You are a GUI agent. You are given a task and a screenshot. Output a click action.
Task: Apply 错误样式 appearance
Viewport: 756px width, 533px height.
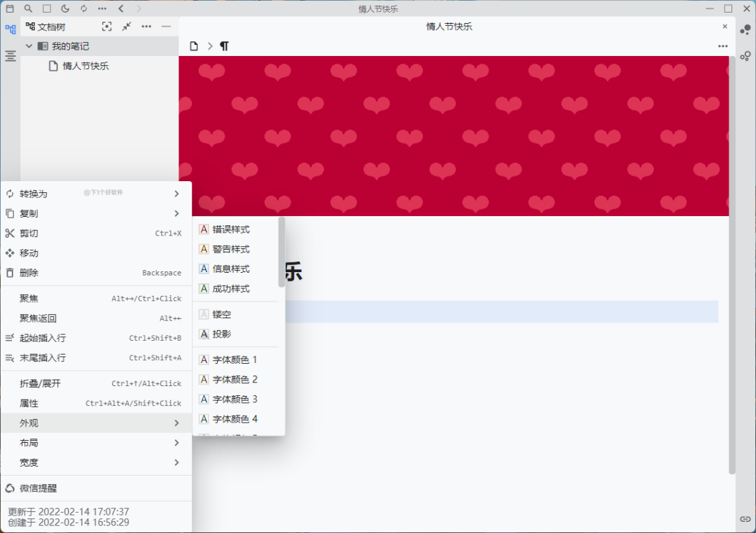tap(235, 229)
